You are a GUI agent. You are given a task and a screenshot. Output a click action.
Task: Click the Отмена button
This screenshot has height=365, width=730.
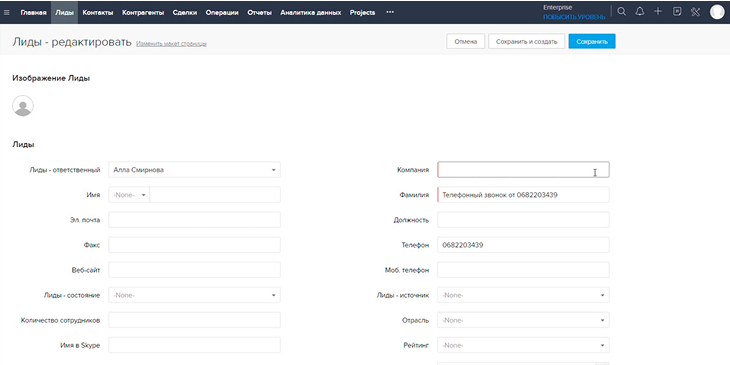point(466,41)
